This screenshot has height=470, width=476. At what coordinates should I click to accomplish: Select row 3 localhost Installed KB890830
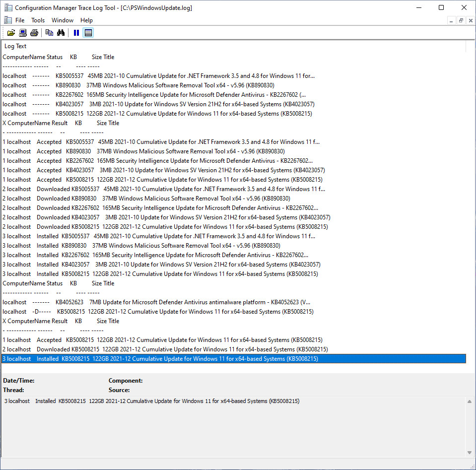(x=234, y=245)
